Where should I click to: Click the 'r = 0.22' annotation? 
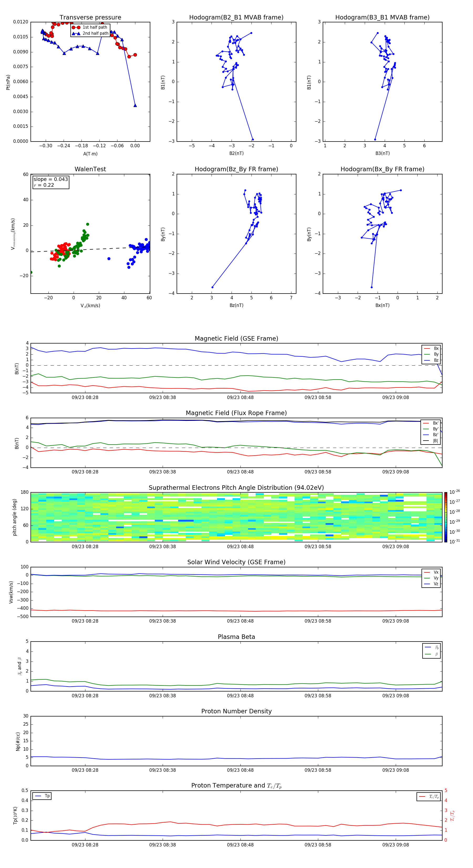(44, 185)
